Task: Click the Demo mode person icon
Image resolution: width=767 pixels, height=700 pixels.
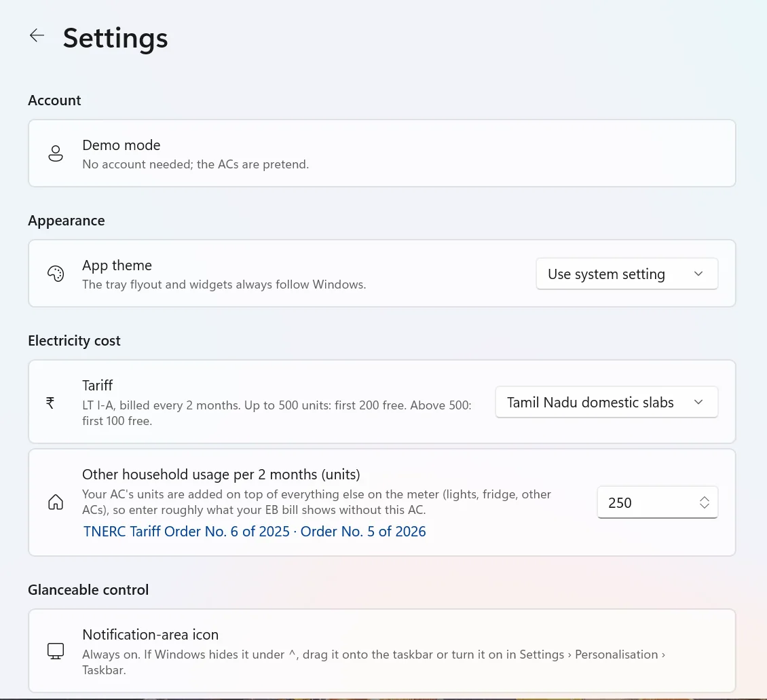Action: [x=56, y=153]
